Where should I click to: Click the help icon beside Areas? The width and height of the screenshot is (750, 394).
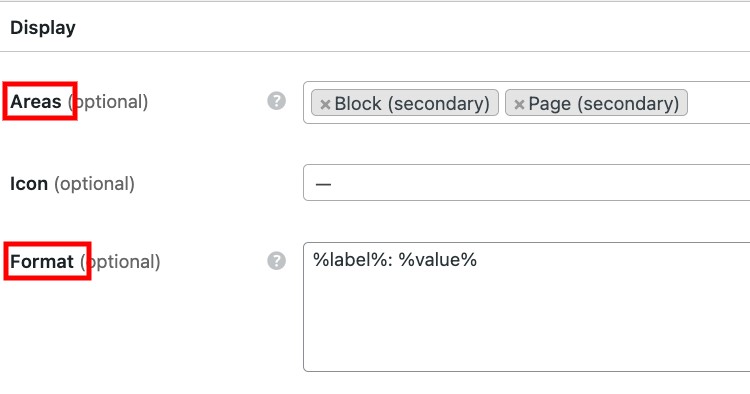click(x=276, y=101)
